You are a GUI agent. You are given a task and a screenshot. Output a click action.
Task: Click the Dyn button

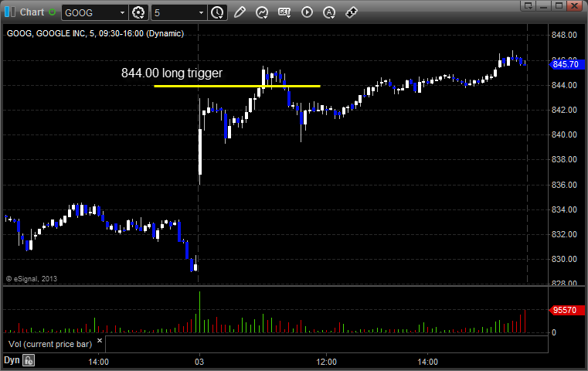click(12, 360)
